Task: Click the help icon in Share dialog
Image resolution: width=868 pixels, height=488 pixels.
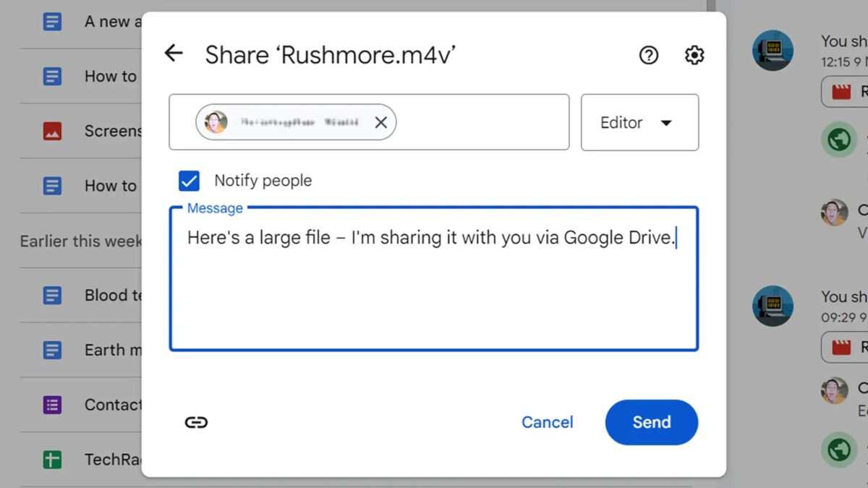Action: 649,54
